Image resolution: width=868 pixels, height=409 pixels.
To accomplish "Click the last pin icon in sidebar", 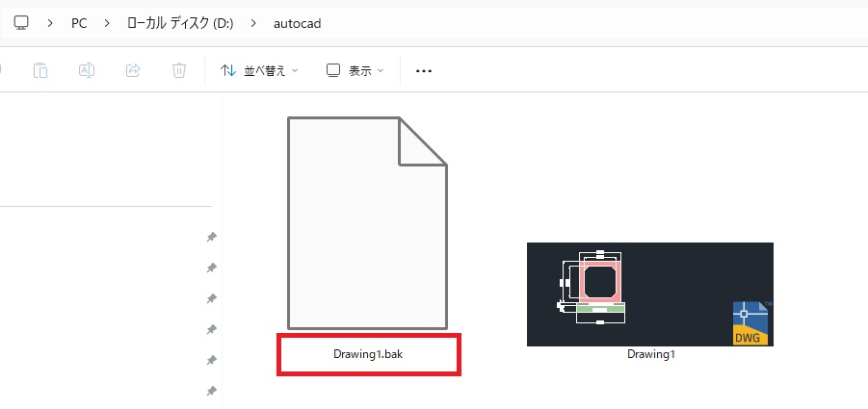I will [x=211, y=392].
